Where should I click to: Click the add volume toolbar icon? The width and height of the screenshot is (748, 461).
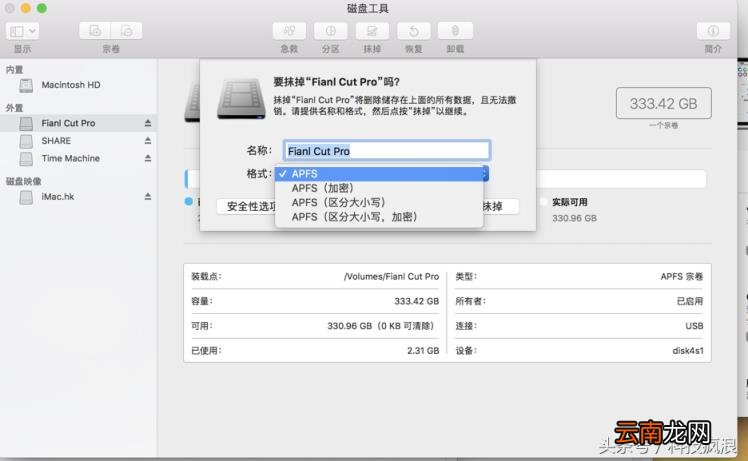95,31
